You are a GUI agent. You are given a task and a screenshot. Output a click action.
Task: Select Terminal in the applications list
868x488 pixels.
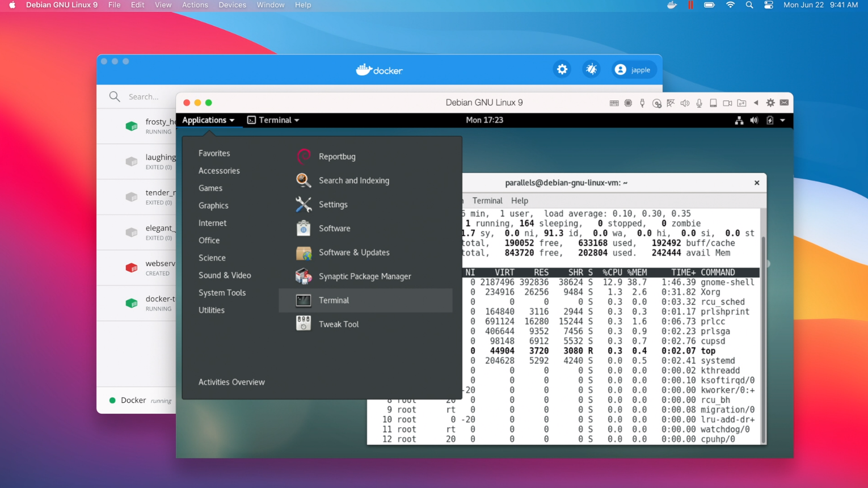334,300
